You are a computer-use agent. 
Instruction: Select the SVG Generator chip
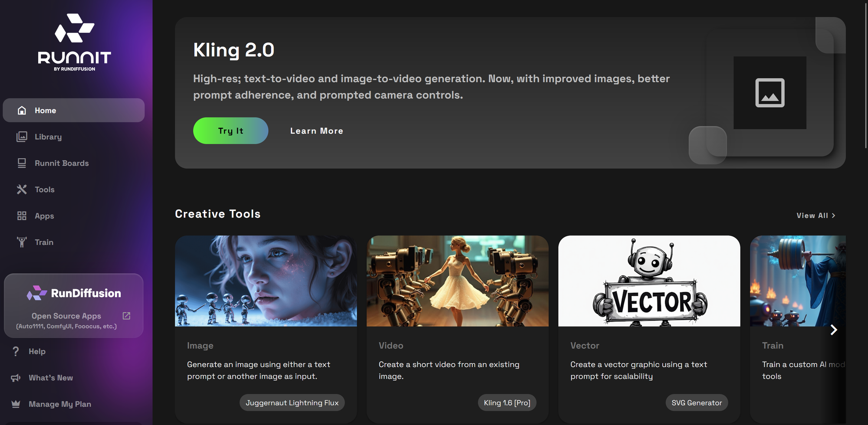tap(697, 402)
